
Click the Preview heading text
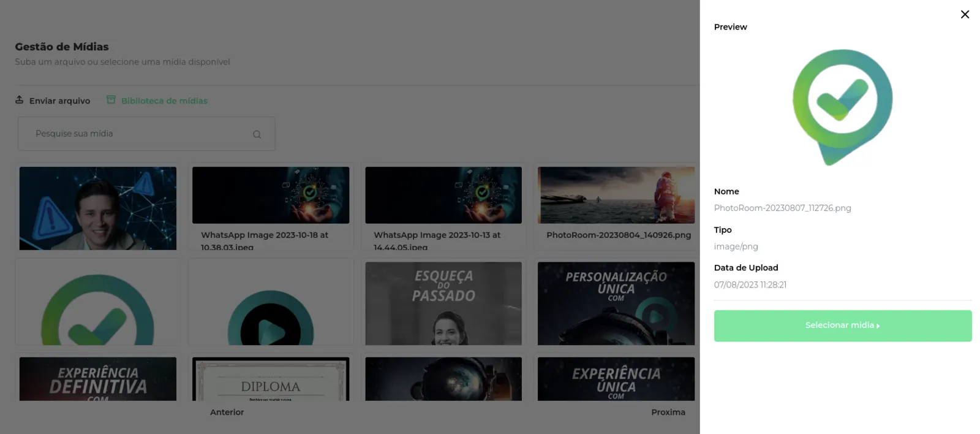[731, 27]
